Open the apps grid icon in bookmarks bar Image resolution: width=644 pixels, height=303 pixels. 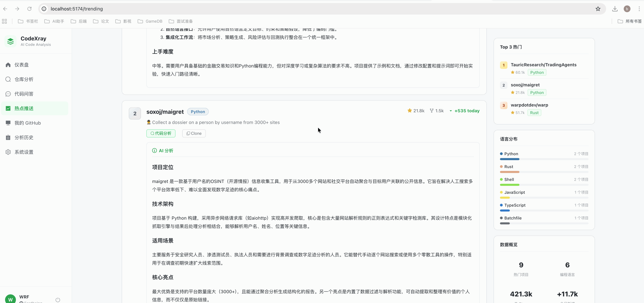[4, 21]
